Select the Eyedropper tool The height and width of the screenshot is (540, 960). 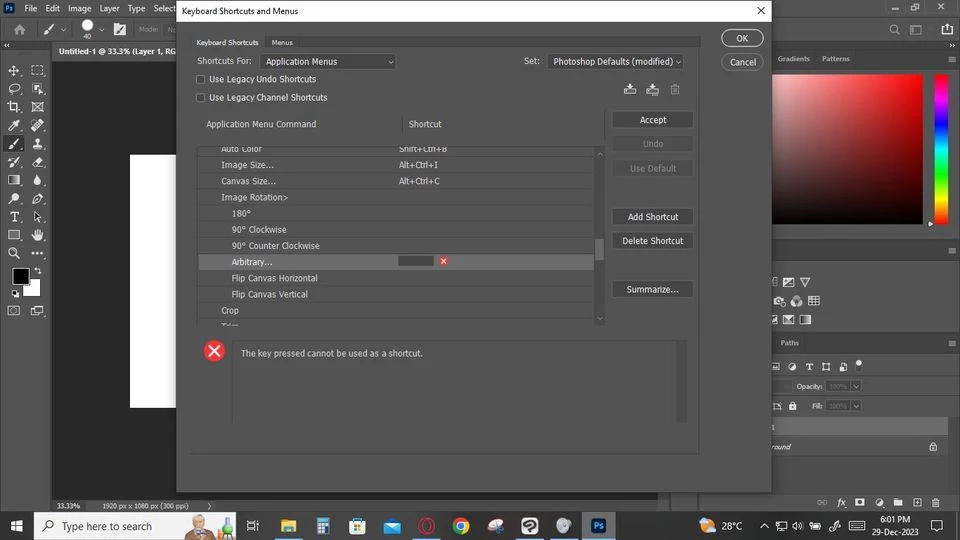click(13, 126)
